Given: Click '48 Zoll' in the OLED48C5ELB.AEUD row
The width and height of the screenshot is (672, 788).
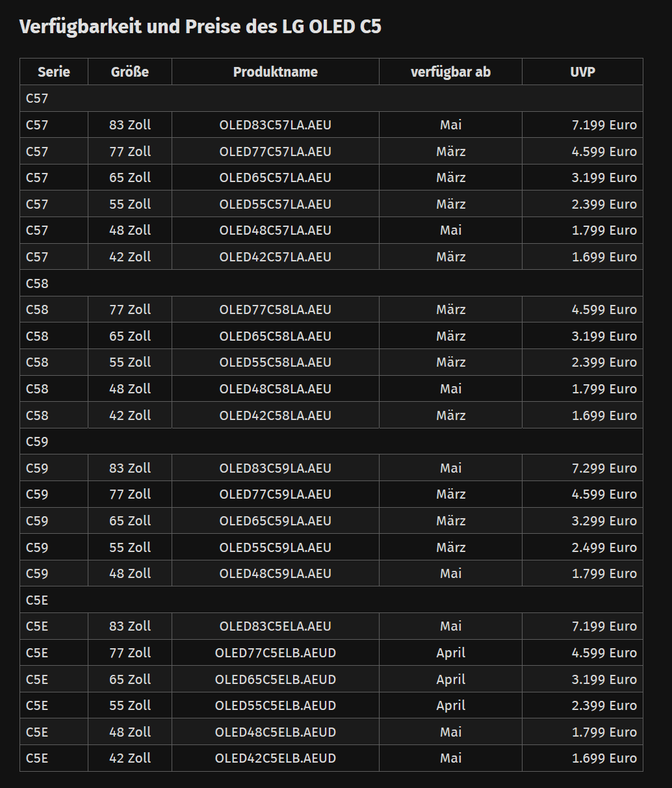Looking at the screenshot, I should click(x=130, y=732).
